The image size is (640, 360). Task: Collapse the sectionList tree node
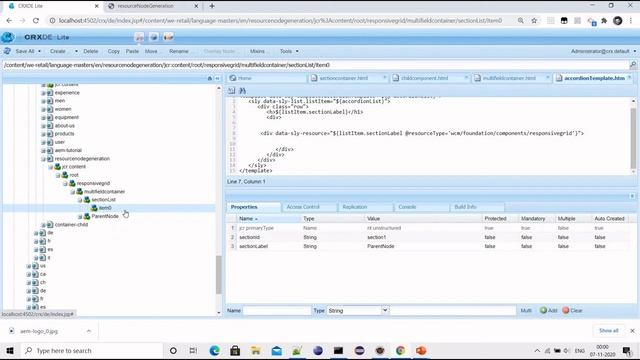[80, 200]
